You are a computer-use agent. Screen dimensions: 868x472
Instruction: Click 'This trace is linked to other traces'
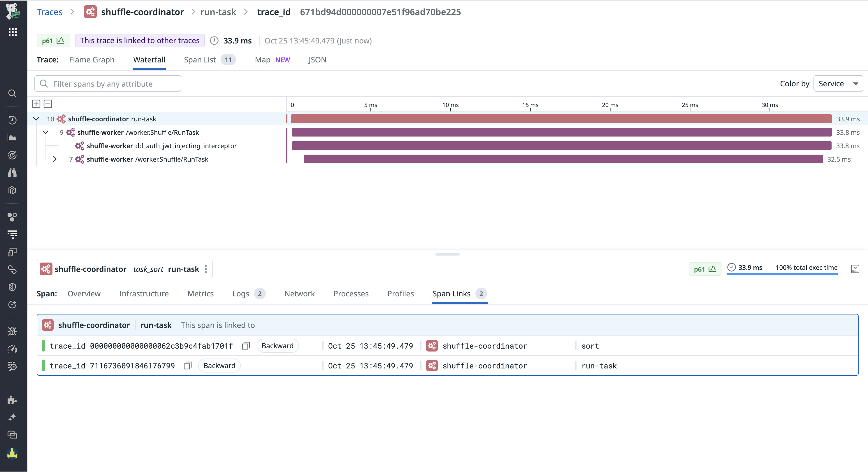click(140, 41)
